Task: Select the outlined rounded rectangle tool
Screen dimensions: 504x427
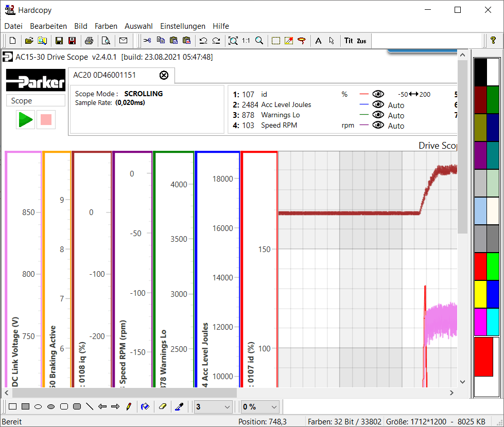Action: tap(64, 407)
